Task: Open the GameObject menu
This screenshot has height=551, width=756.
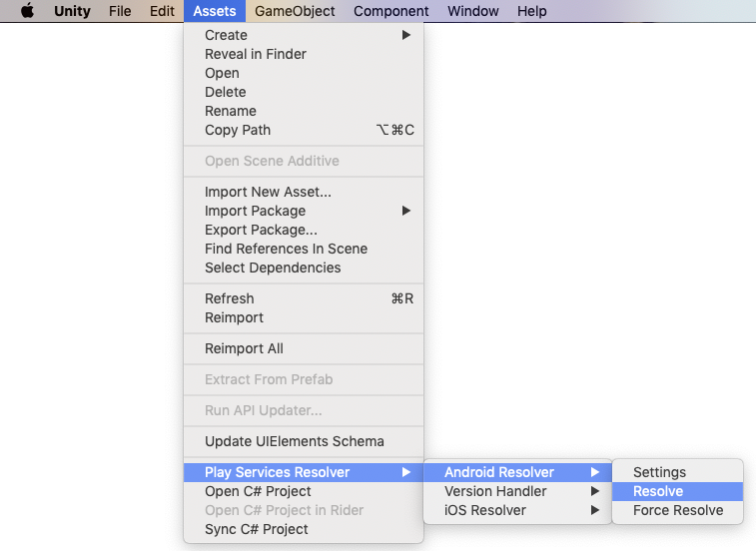Action: (x=295, y=11)
